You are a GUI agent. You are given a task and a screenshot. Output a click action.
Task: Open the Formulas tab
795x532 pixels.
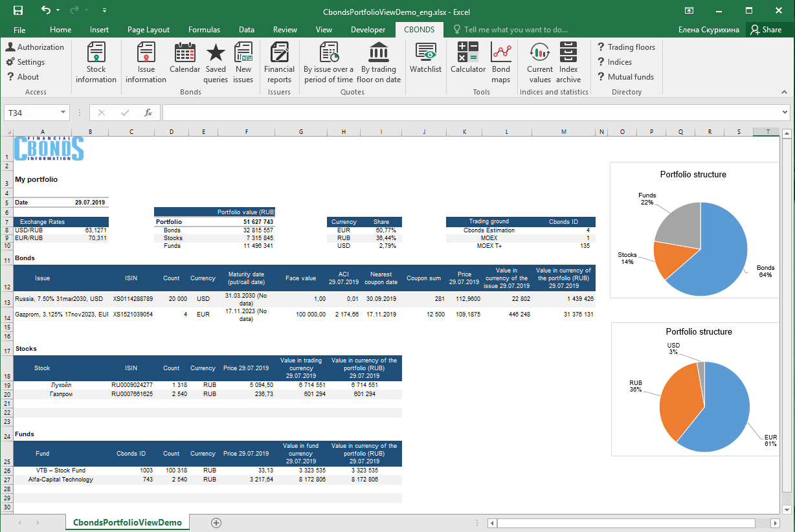pyautogui.click(x=204, y=30)
